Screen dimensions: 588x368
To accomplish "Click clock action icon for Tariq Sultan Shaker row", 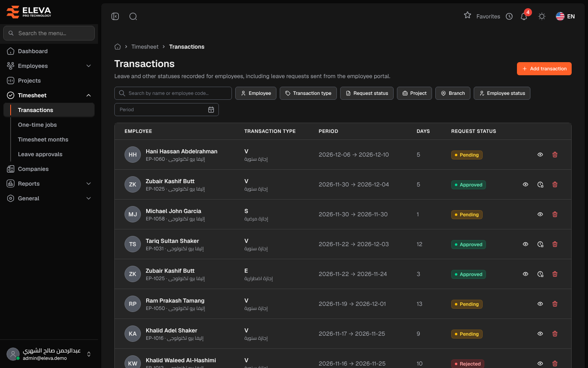I will [540, 244].
